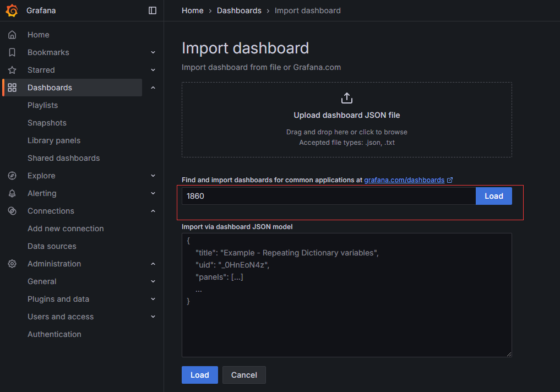Click the Administration gear icon
Screen dimensions: 560x392
pos(12,264)
